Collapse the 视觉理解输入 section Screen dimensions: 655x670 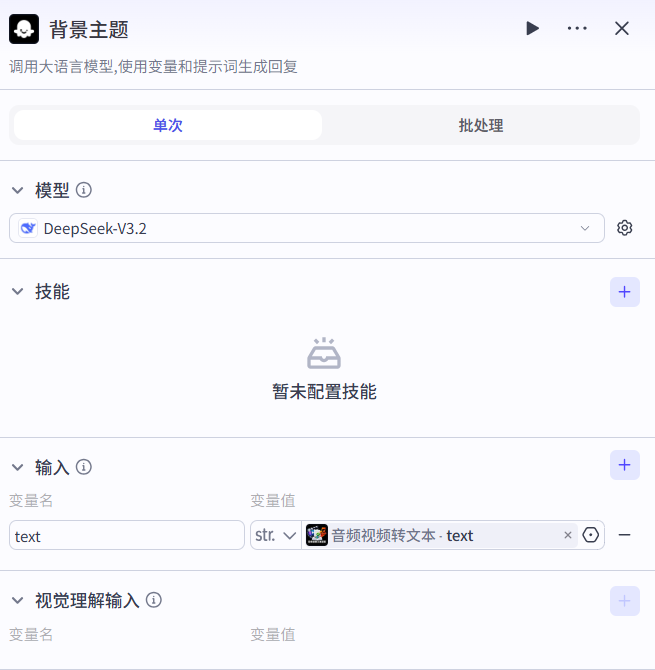[18, 600]
